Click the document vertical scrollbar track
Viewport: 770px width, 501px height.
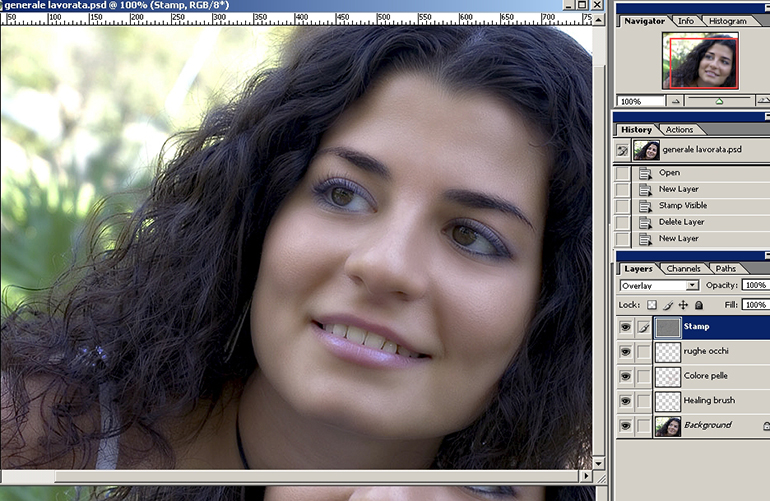tap(598, 241)
